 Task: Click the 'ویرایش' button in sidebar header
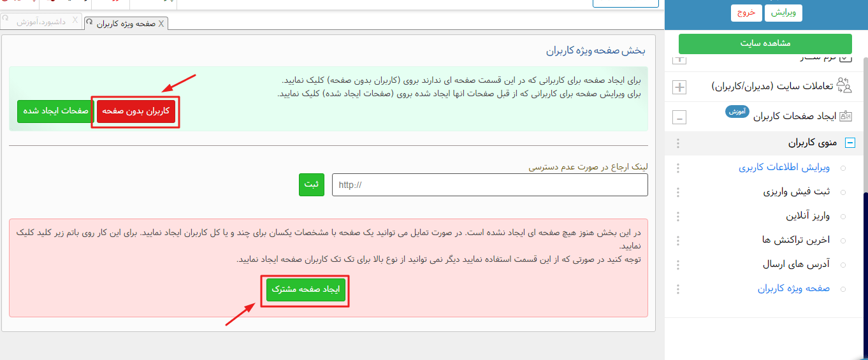tap(785, 13)
